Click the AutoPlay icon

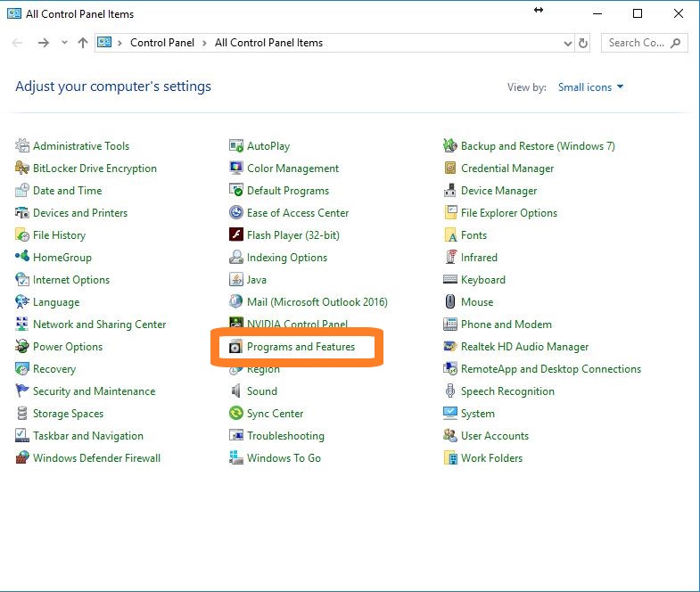pos(236,145)
